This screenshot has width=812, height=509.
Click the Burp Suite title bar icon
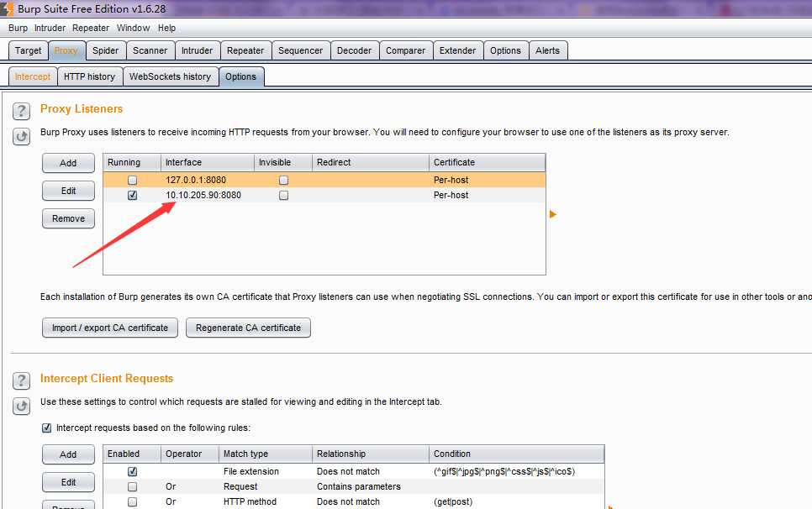click(7, 8)
